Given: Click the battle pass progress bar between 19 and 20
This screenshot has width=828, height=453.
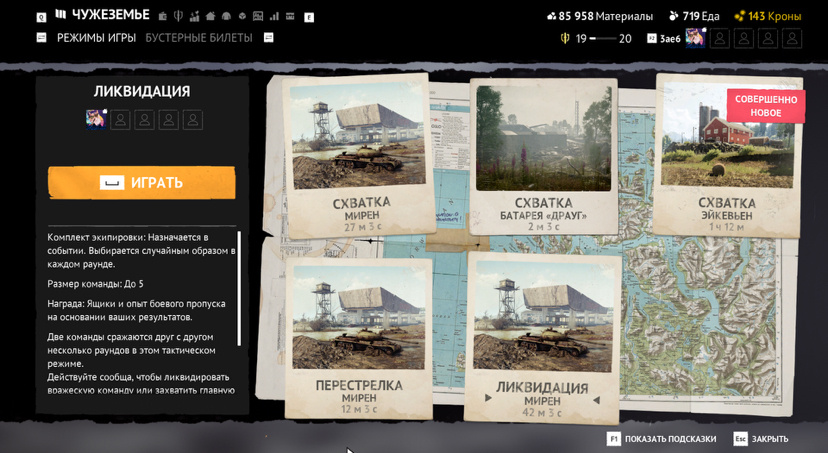Looking at the screenshot, I should click(603, 39).
